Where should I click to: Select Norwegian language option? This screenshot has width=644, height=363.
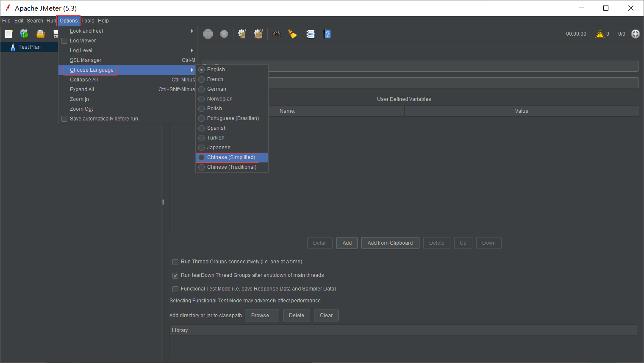232,99
